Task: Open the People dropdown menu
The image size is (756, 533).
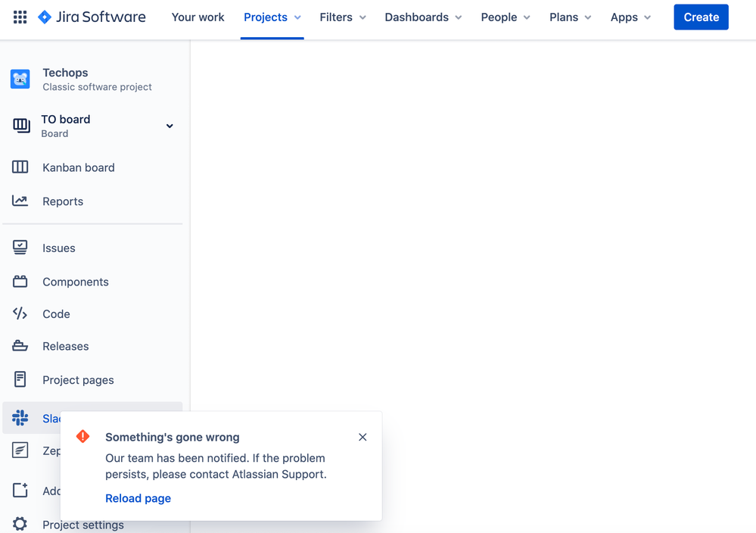Action: pos(506,17)
